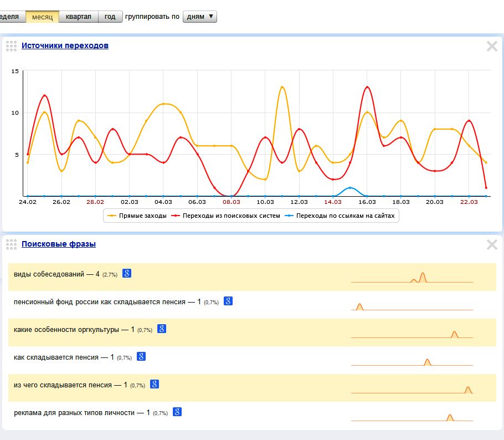
Task: Click phrase пенсионный фонд россии как складывается пенсия
Action: (99, 301)
